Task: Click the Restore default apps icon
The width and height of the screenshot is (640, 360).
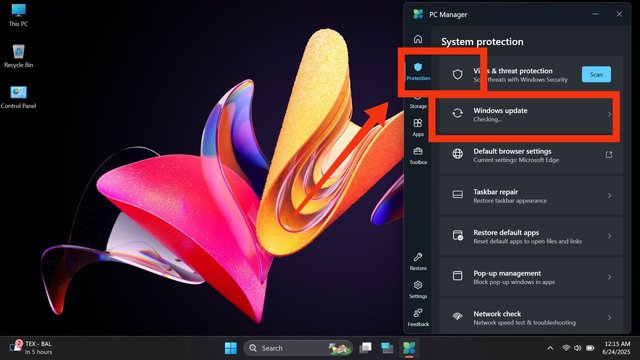Action: point(458,235)
